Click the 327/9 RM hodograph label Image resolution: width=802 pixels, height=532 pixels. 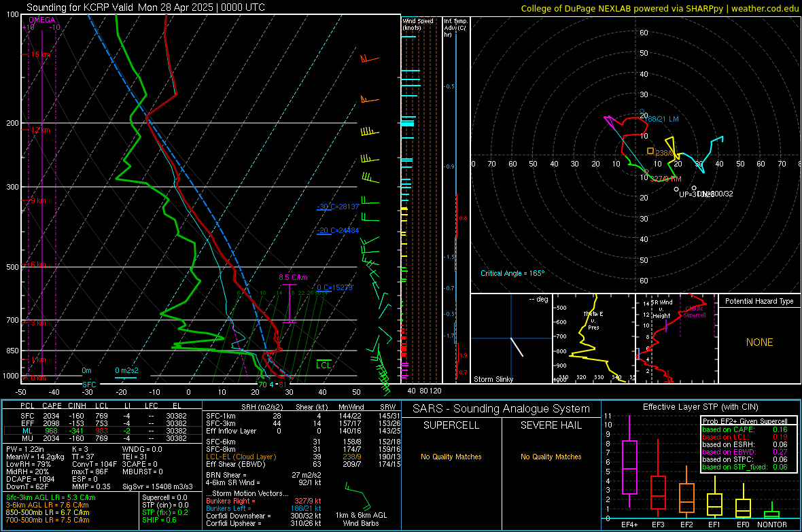(666, 179)
